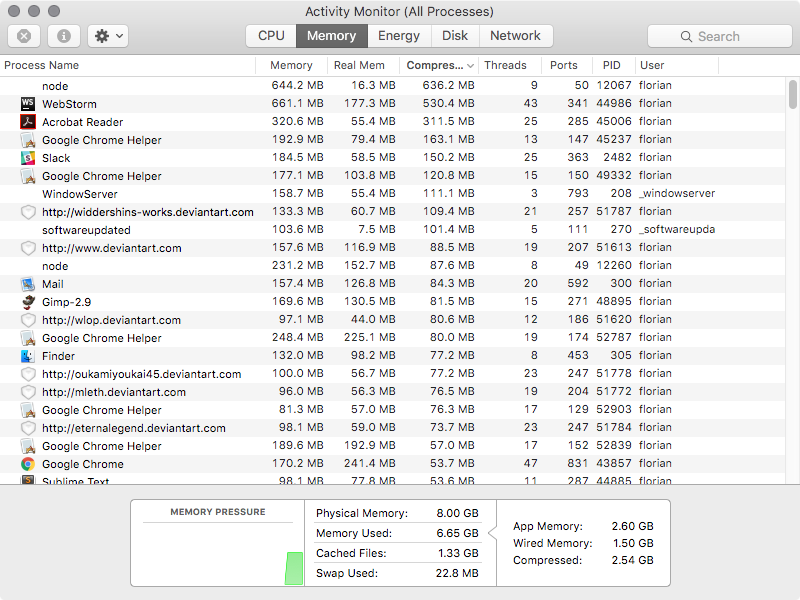Open the Disk tab

coord(455,36)
